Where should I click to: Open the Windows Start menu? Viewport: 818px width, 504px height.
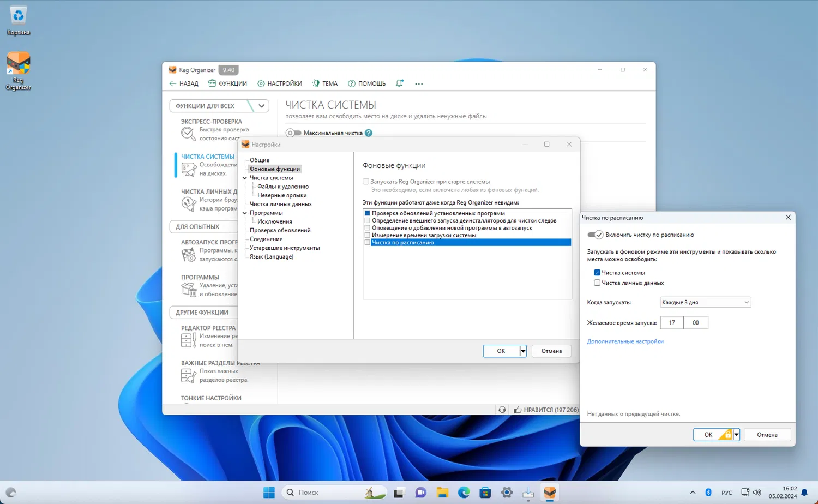click(269, 493)
